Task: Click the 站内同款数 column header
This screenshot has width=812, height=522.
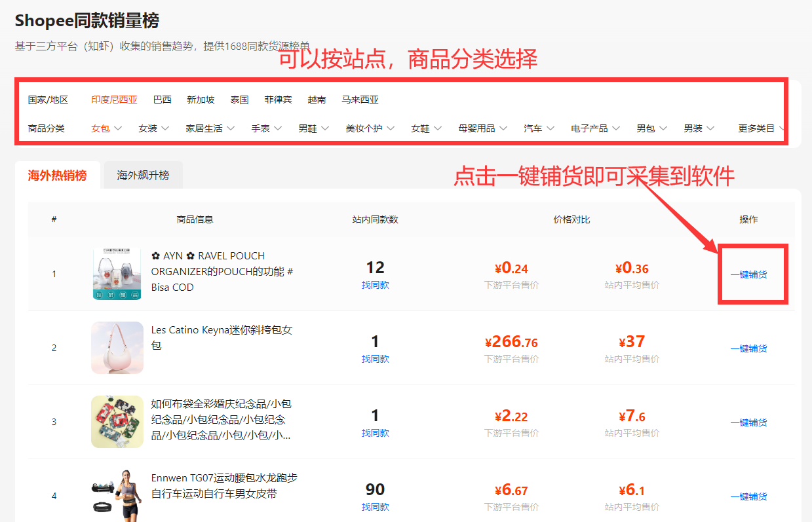Action: click(x=376, y=219)
